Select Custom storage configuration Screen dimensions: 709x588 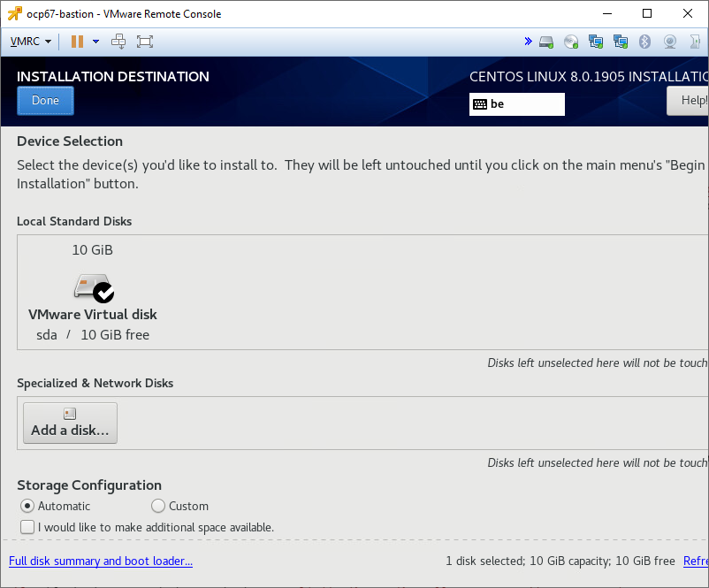coord(180,506)
